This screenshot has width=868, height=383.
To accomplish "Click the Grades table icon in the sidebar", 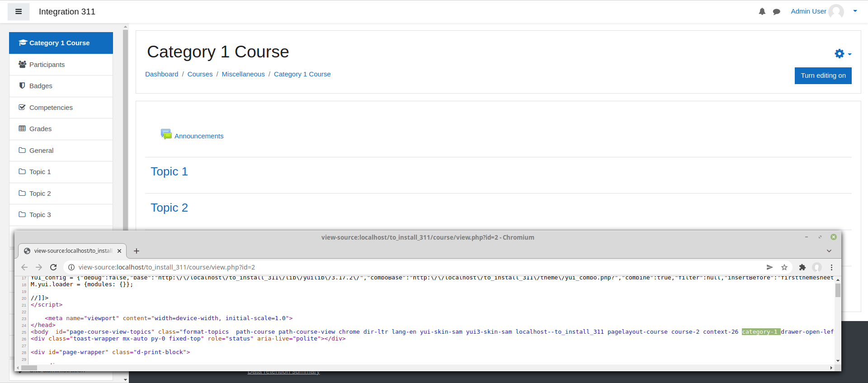I will 22,128.
